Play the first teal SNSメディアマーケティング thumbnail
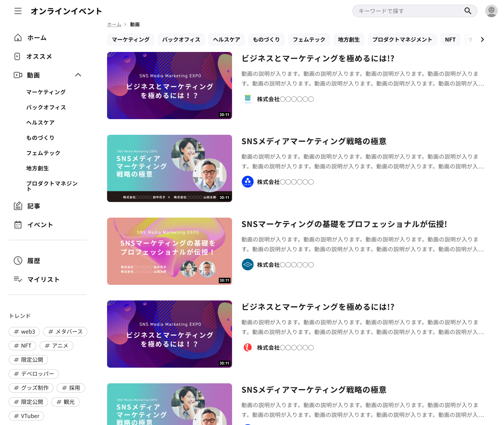The height and width of the screenshot is (425, 504). coord(170,168)
